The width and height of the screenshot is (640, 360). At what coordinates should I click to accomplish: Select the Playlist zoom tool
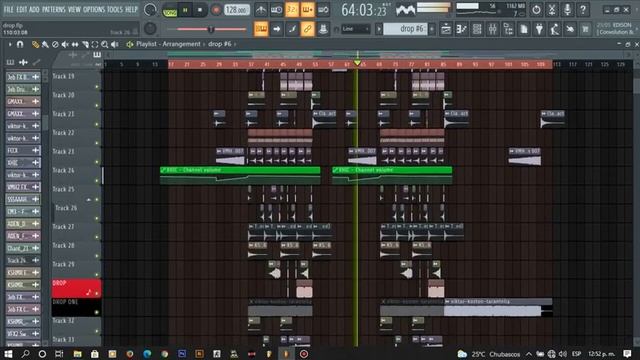click(105, 44)
